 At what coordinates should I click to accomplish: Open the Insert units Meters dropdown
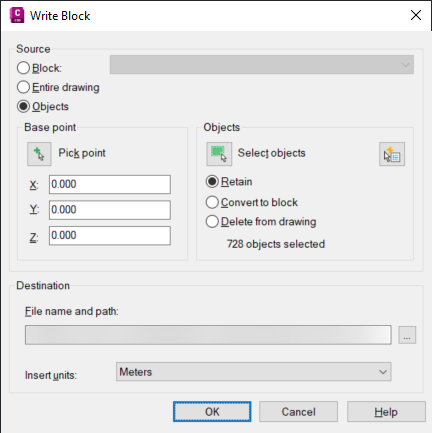254,372
